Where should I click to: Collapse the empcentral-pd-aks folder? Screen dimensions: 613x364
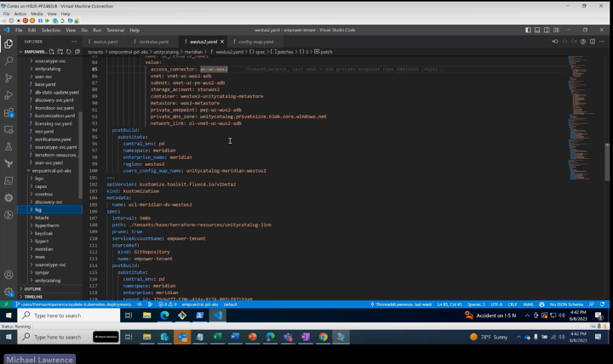tap(49, 171)
